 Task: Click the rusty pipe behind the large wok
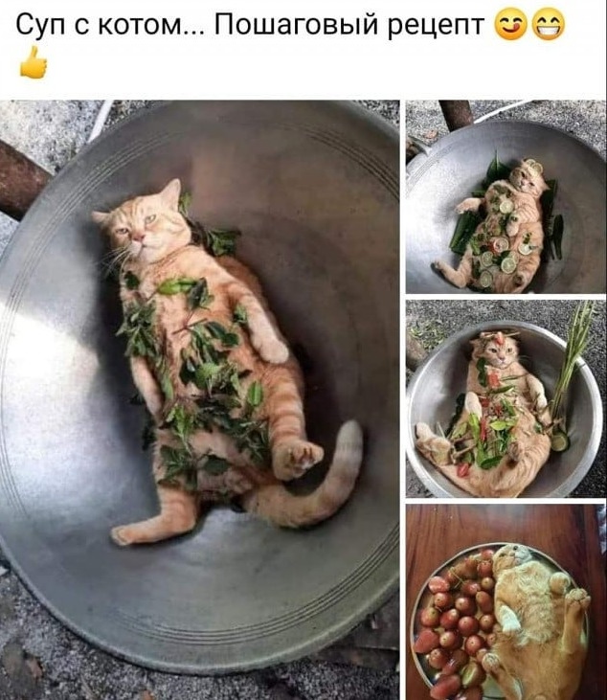[x=21, y=179]
